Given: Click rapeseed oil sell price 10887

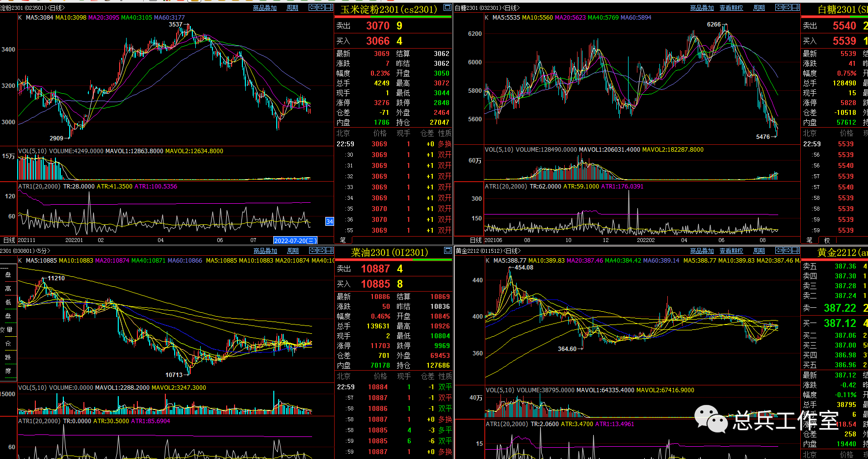Looking at the screenshot, I should tap(375, 269).
